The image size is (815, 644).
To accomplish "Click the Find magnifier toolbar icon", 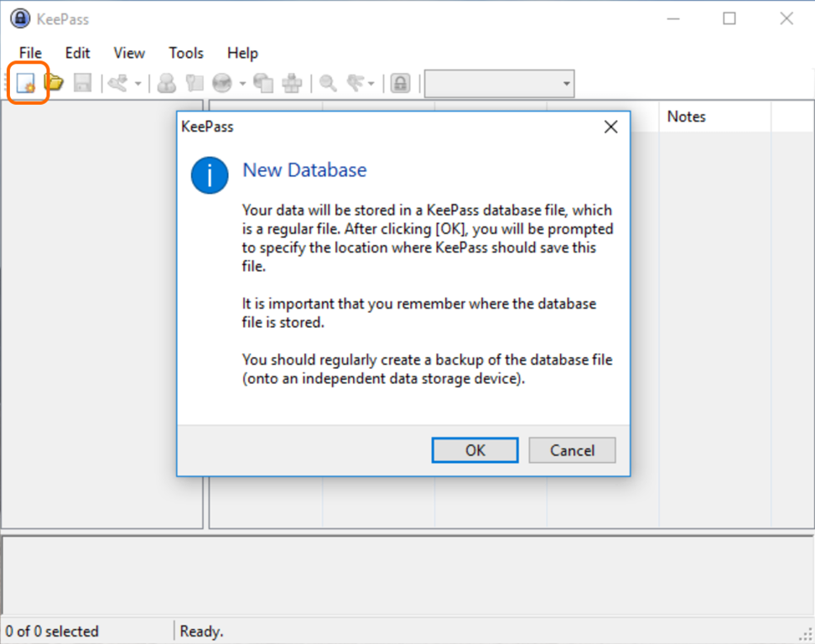I will [x=328, y=83].
